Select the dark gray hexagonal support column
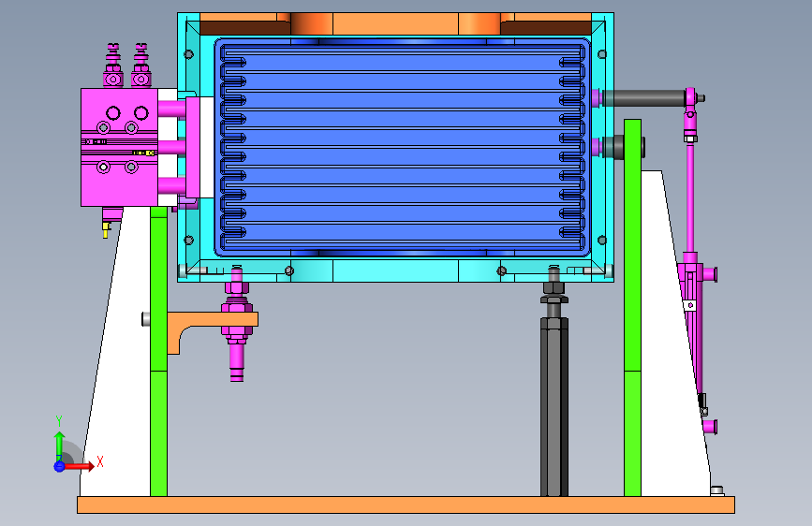The image size is (812, 526). coord(554,406)
